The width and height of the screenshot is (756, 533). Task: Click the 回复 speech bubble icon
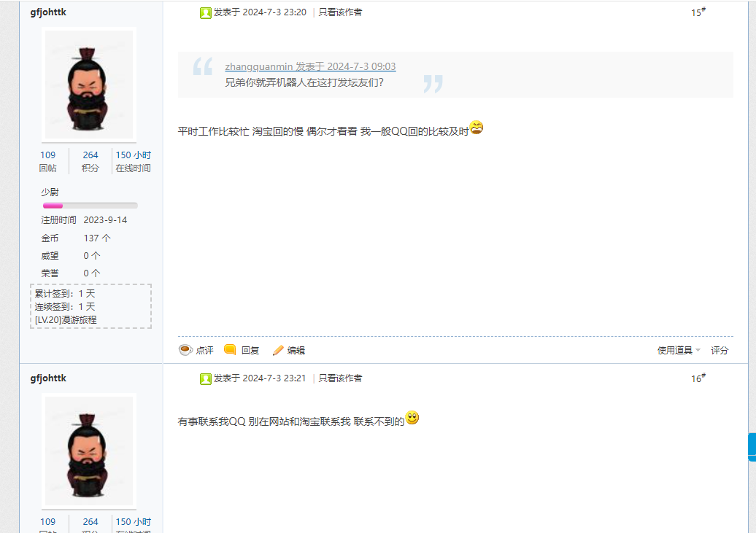(x=230, y=350)
